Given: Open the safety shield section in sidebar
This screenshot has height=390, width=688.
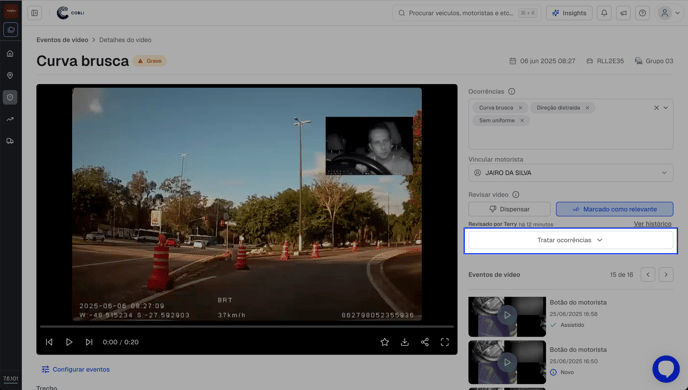Looking at the screenshot, I should click(10, 97).
